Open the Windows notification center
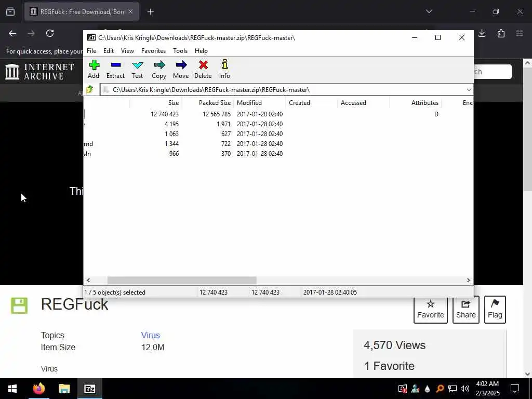This screenshot has height=399, width=532. pos(515,389)
